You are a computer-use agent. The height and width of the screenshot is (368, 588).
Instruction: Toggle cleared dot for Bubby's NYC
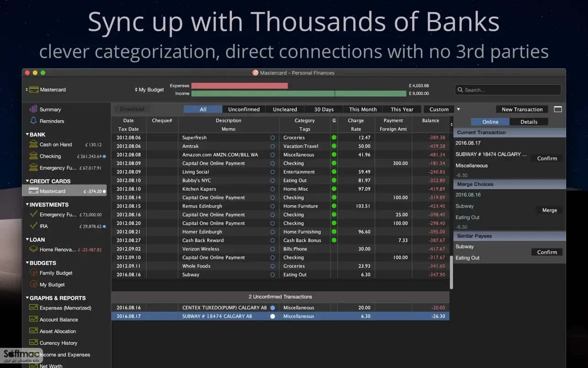[334, 180]
